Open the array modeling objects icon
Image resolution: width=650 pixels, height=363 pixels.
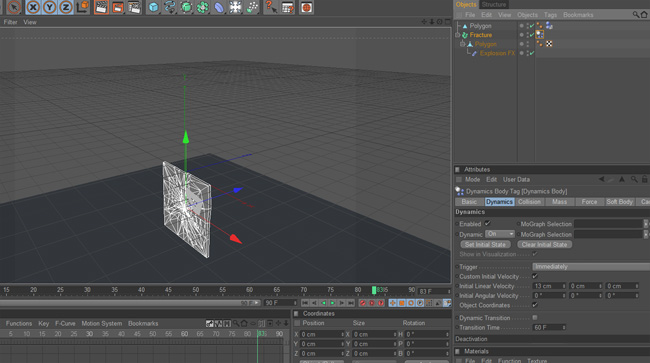click(x=203, y=7)
